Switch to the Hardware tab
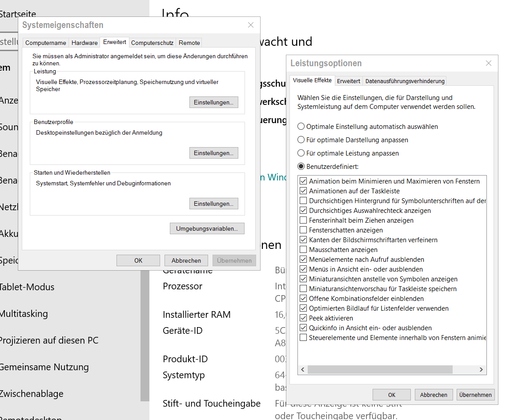This screenshot has height=420, width=522. (84, 43)
